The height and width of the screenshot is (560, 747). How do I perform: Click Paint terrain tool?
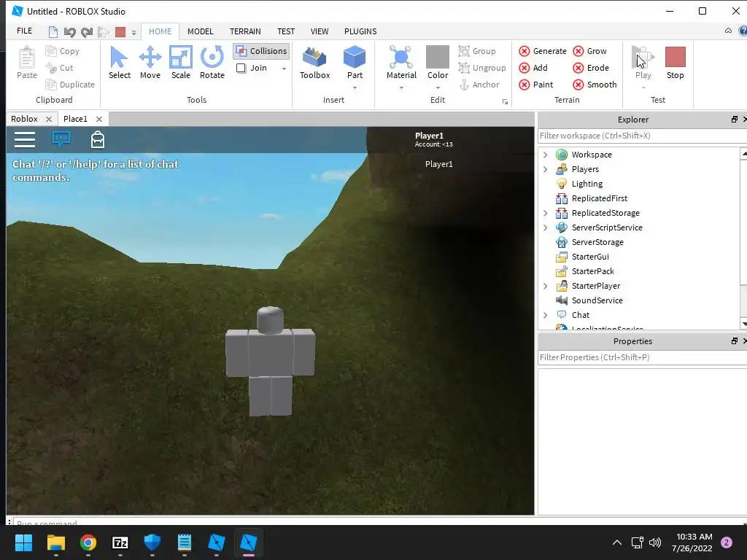click(536, 85)
